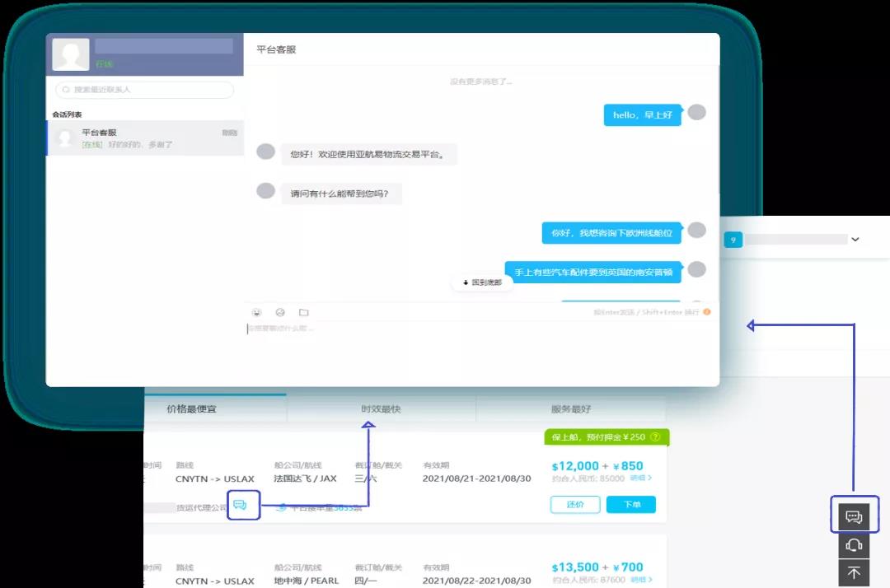The height and width of the screenshot is (588, 890).
Task: Click the image upload icon in chat toolbar
Action: (280, 313)
